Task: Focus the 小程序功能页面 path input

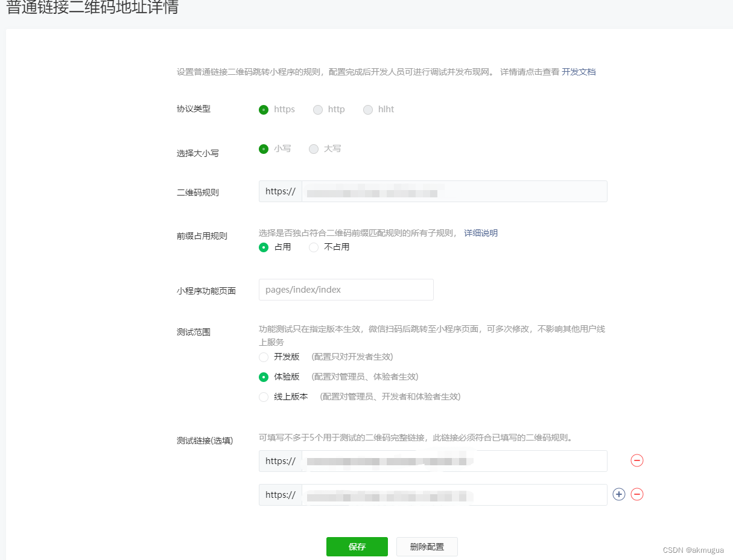Action: click(x=346, y=290)
